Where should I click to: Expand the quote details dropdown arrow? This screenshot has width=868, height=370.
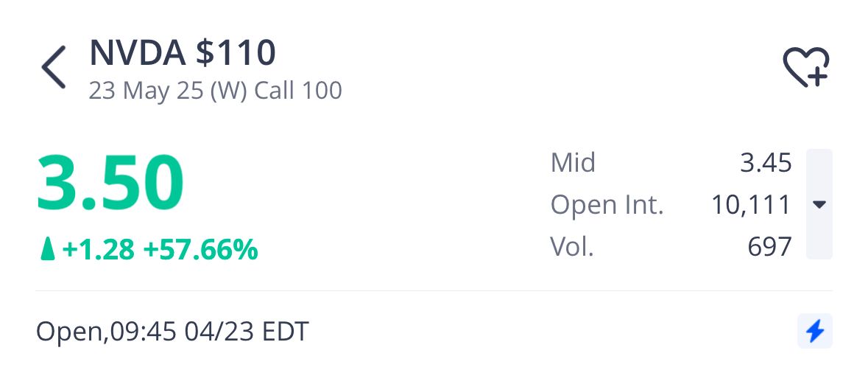pyautogui.click(x=819, y=204)
